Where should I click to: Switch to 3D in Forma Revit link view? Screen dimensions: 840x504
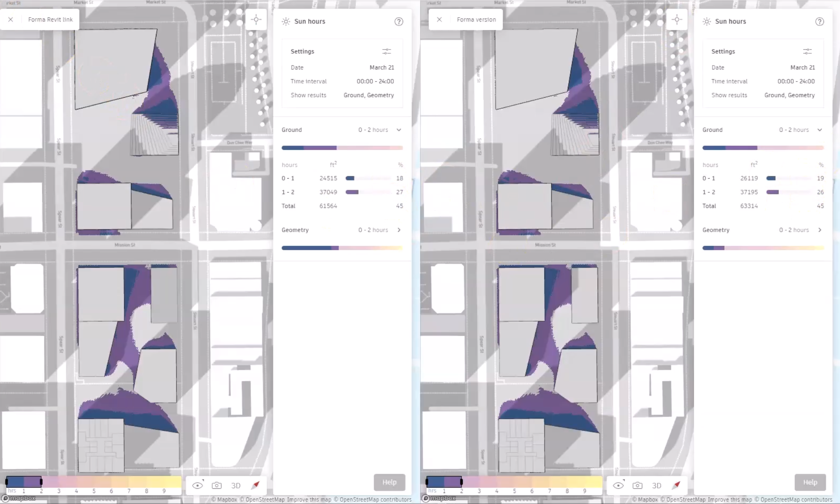pos(236,485)
